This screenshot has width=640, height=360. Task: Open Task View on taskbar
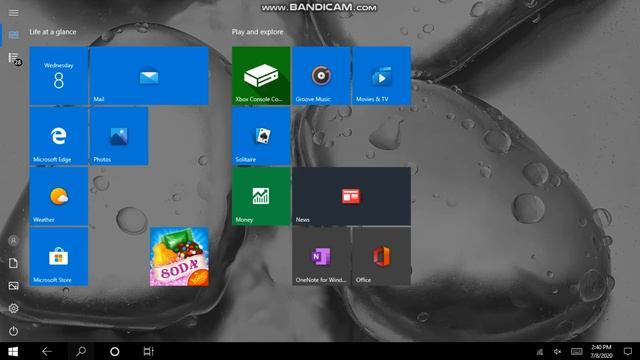(x=149, y=351)
